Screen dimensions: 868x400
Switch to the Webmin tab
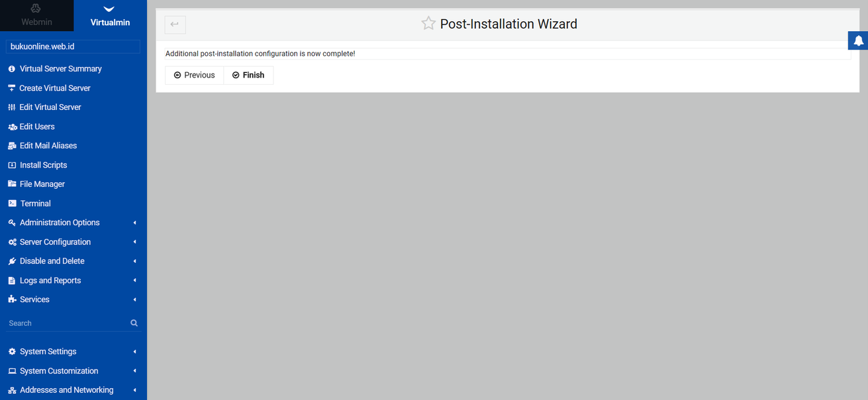coord(36,16)
